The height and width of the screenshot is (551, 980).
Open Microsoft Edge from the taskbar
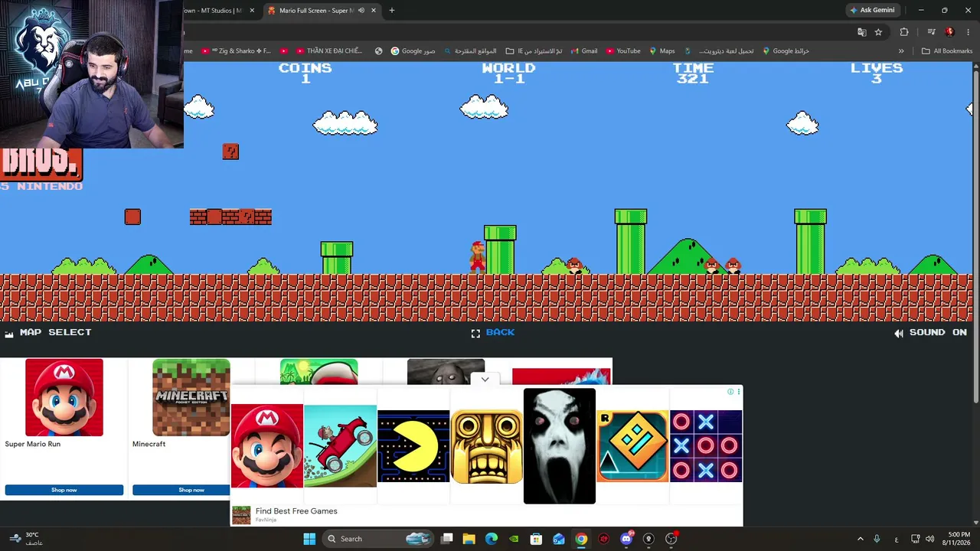(492, 539)
